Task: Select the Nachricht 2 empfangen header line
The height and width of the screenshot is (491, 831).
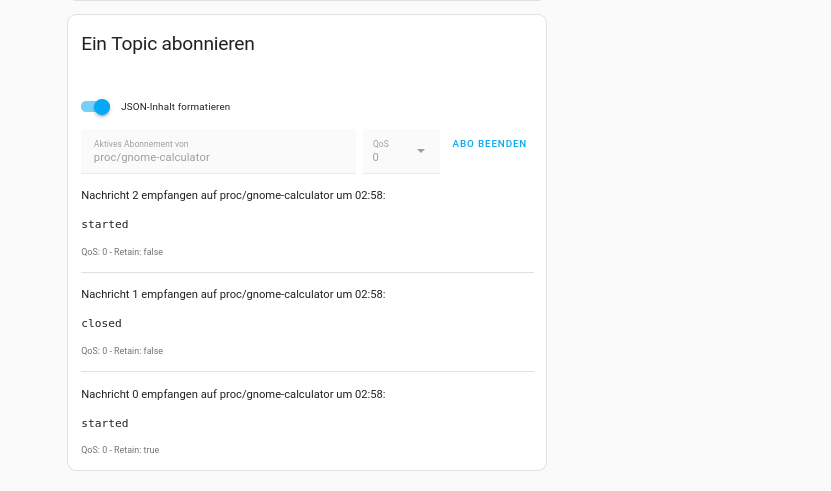Action: tap(233, 196)
